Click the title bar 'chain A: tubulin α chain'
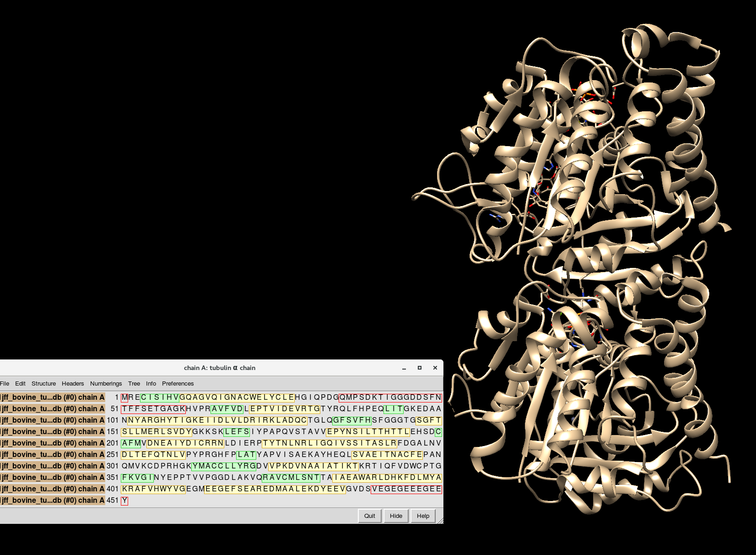Viewport: 756px width, 555px height. 220,368
